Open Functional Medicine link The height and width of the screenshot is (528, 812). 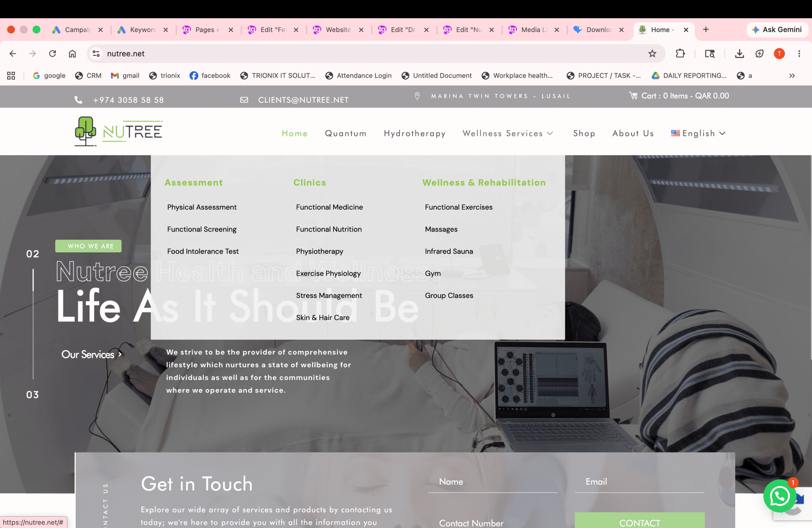[x=329, y=207]
